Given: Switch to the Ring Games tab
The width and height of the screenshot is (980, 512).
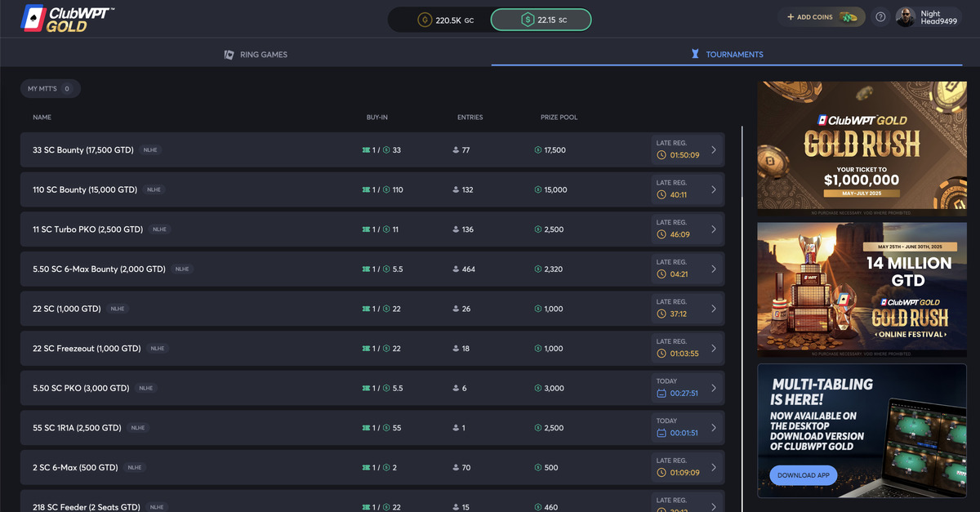Looking at the screenshot, I should coord(258,55).
